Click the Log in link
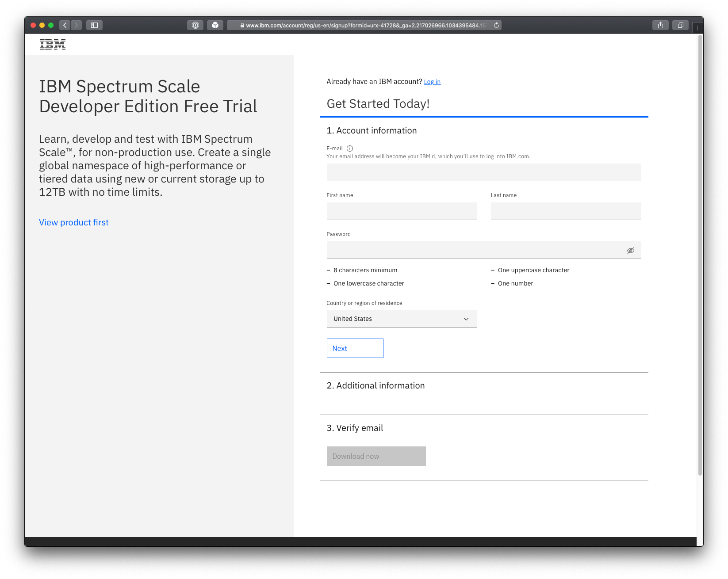 tap(432, 82)
